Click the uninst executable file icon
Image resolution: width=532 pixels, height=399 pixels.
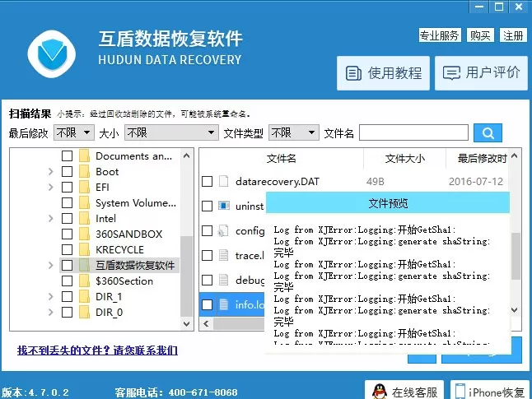pyautogui.click(x=224, y=206)
